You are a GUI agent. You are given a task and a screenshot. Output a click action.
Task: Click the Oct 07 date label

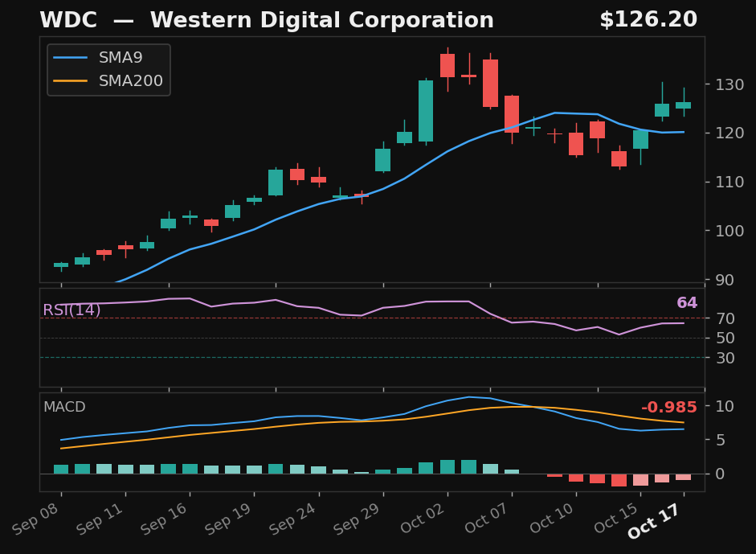coord(487,518)
